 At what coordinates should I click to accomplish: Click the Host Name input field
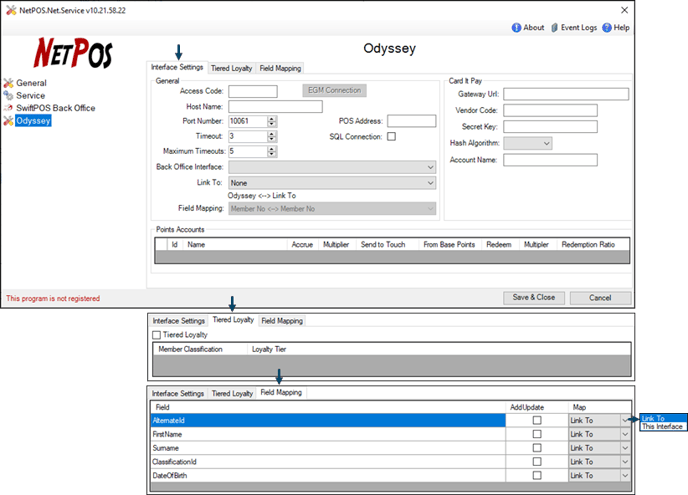tap(276, 107)
